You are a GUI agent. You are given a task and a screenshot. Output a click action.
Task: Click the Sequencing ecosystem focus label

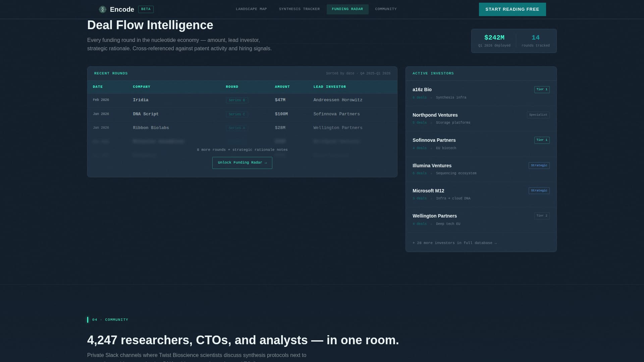pos(456,174)
